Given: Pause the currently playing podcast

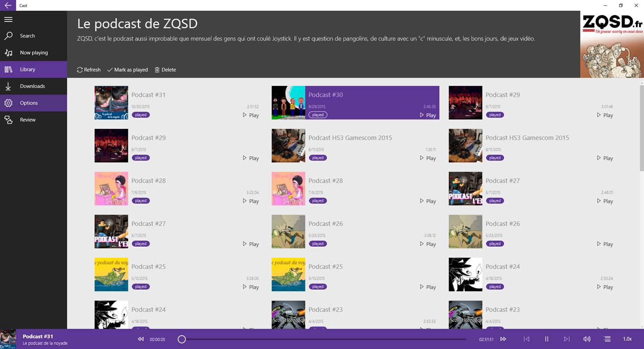Looking at the screenshot, I should (x=547, y=339).
